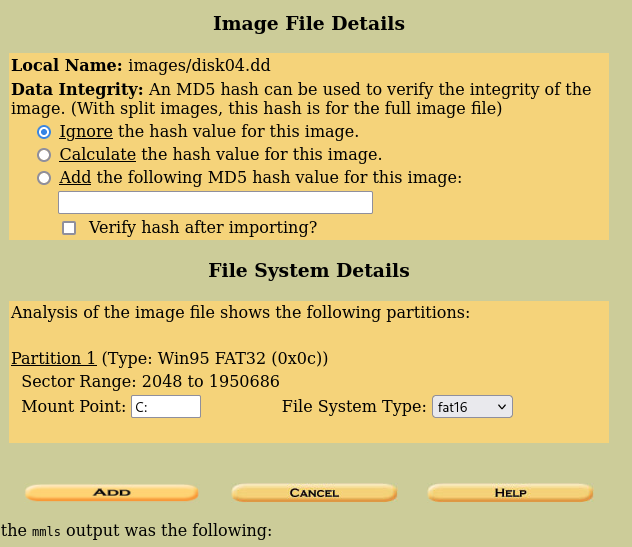Open the File System Type dropdown
The width and height of the screenshot is (632, 547).
coord(471,407)
